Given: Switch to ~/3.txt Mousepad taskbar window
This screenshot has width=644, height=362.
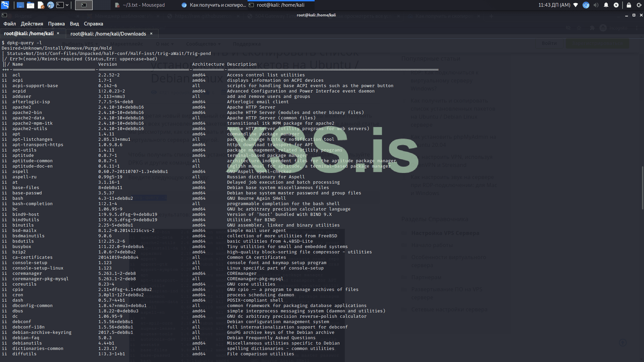Looking at the screenshot, I should 144,5.
